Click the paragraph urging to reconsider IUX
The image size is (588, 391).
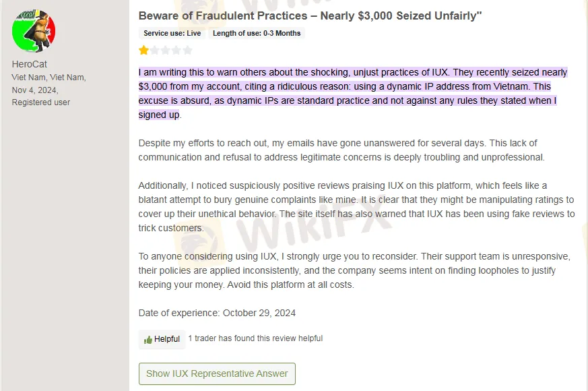click(x=354, y=270)
